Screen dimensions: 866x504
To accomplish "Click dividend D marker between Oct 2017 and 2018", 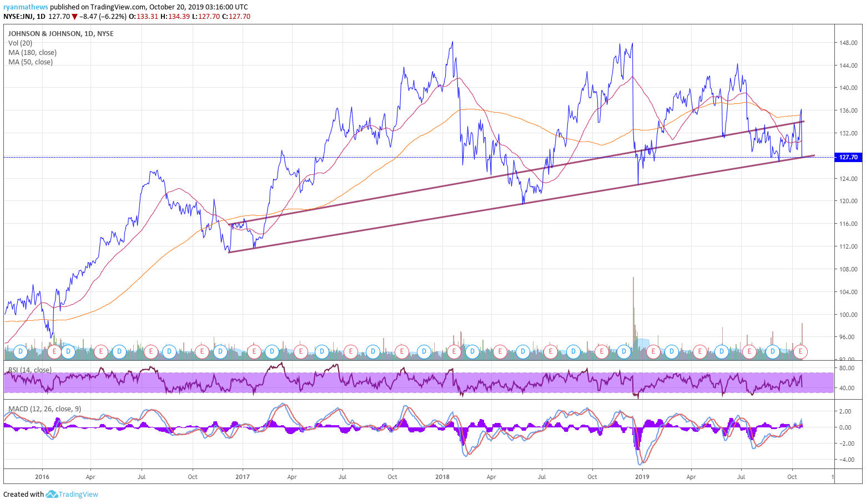I will (424, 351).
